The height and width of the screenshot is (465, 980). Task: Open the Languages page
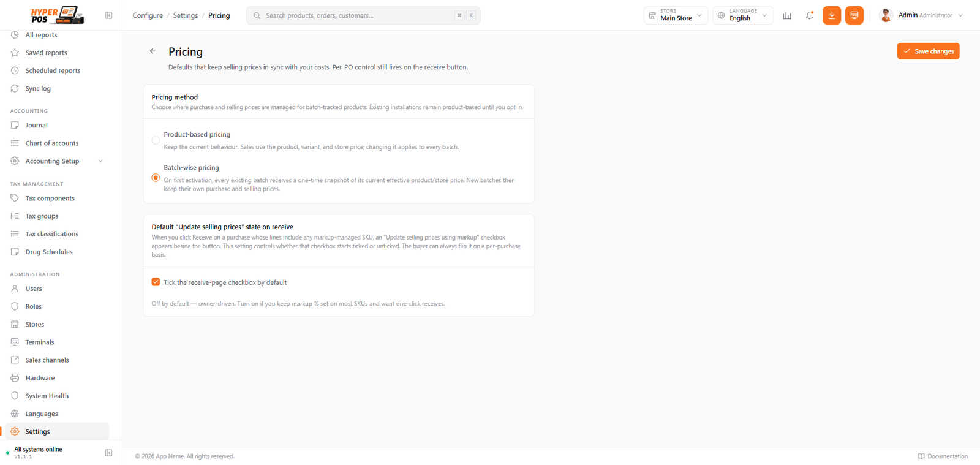pyautogui.click(x=57, y=414)
